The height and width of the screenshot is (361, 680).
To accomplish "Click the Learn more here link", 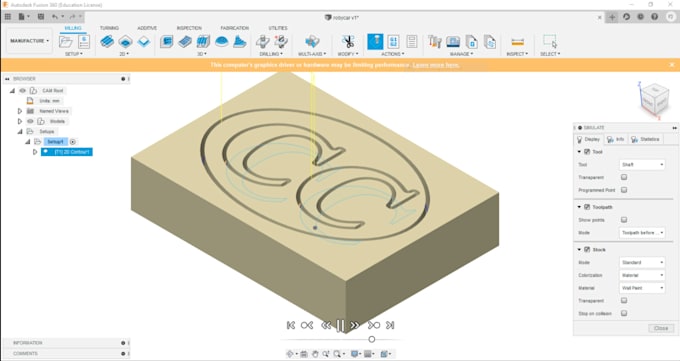I will pos(436,65).
